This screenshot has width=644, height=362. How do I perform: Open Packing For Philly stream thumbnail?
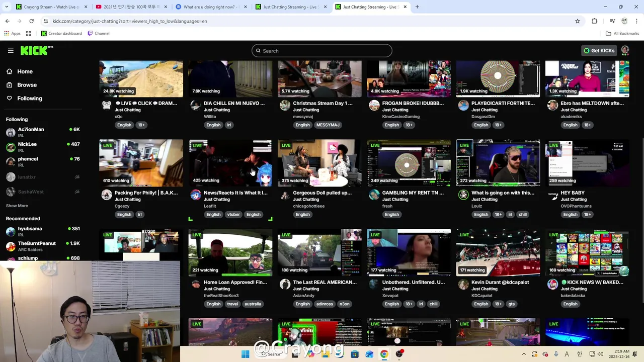pyautogui.click(x=141, y=163)
